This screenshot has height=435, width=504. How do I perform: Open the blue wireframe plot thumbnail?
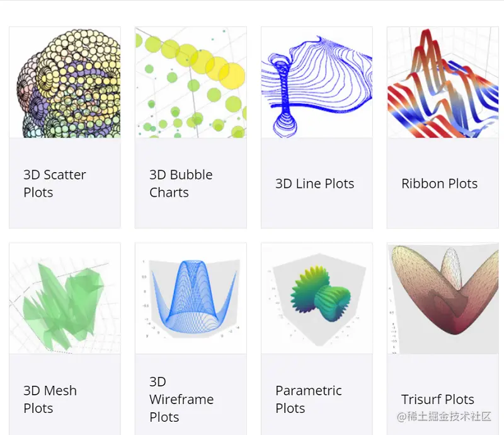[x=191, y=299]
